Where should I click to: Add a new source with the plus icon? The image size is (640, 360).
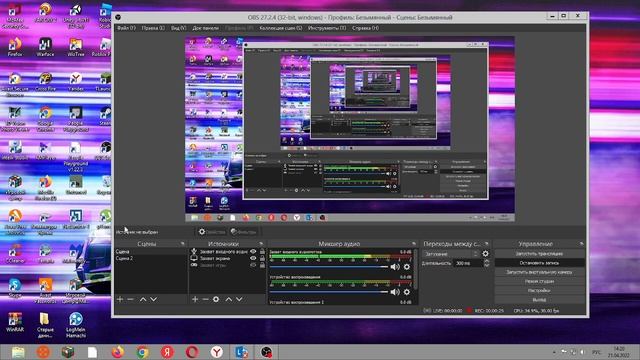(x=195, y=299)
